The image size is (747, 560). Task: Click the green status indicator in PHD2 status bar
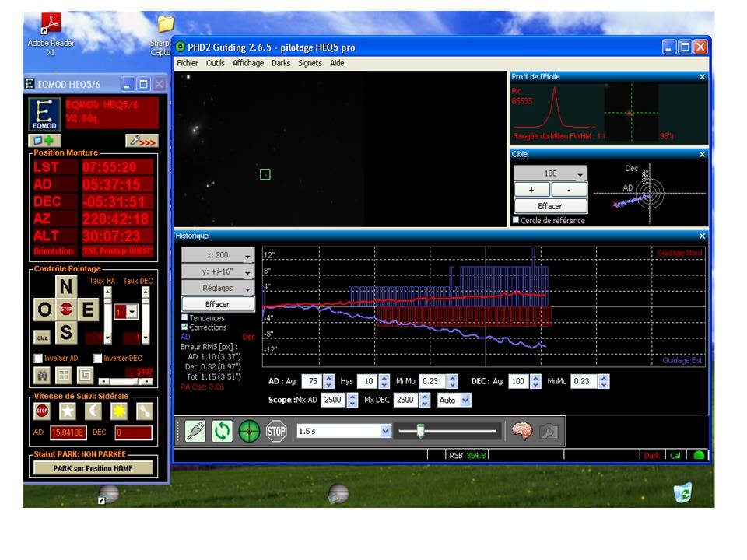pos(699,455)
